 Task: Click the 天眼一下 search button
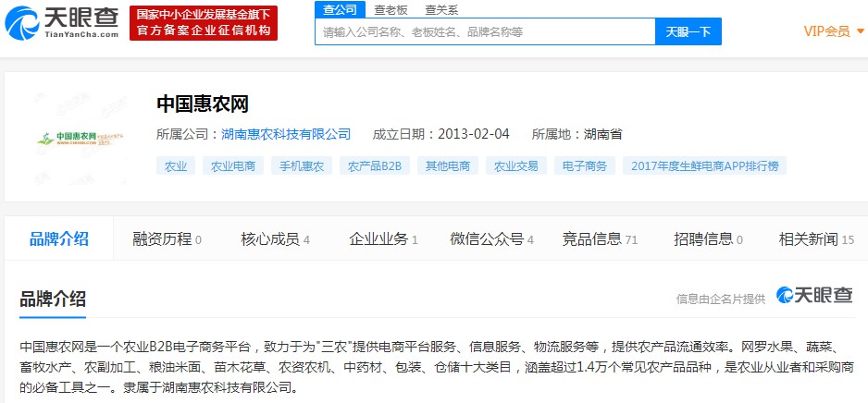tap(688, 31)
